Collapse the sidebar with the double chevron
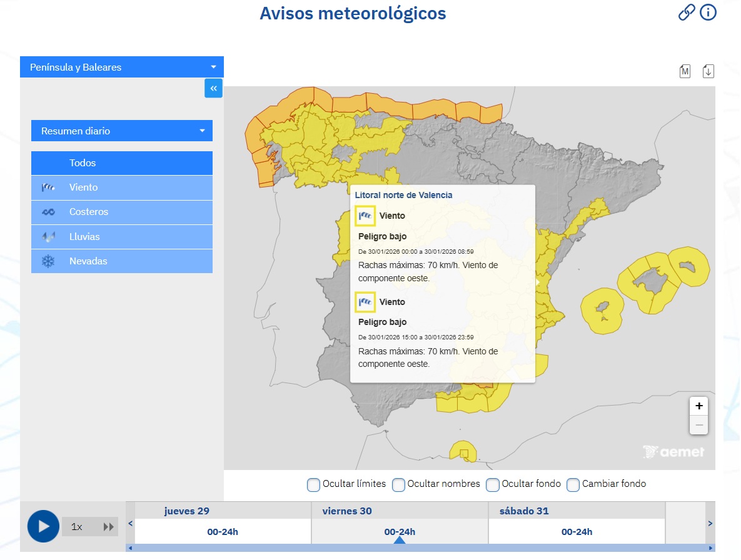 coord(213,88)
